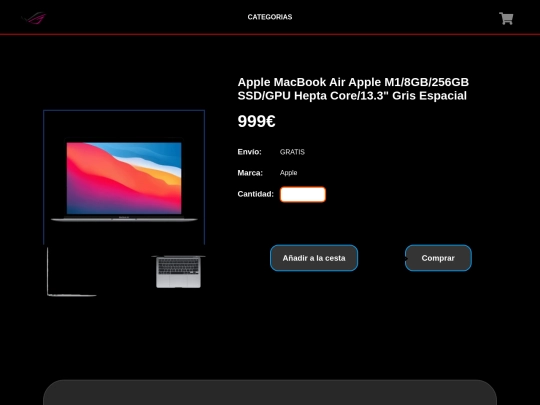Click the 999€ price text
The image size is (540, 405).
(256, 121)
